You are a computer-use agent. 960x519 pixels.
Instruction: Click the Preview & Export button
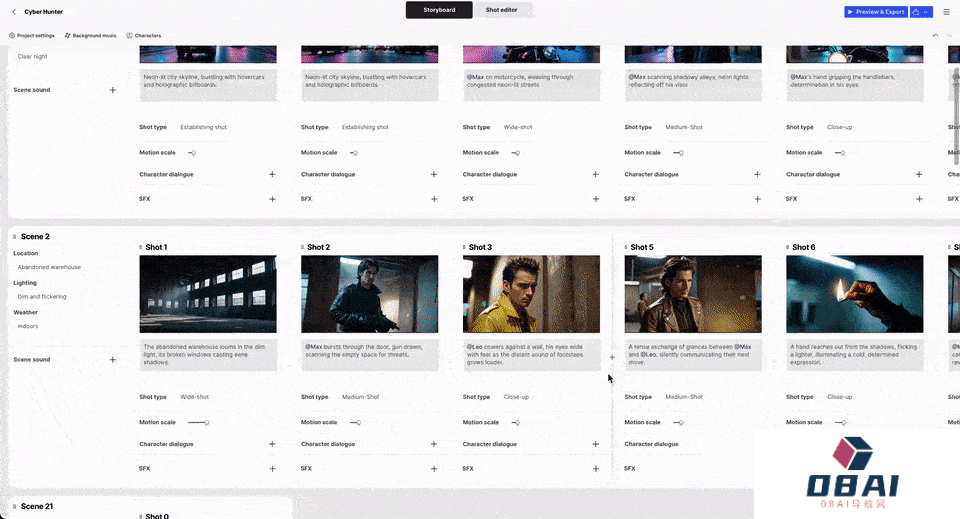tap(875, 12)
